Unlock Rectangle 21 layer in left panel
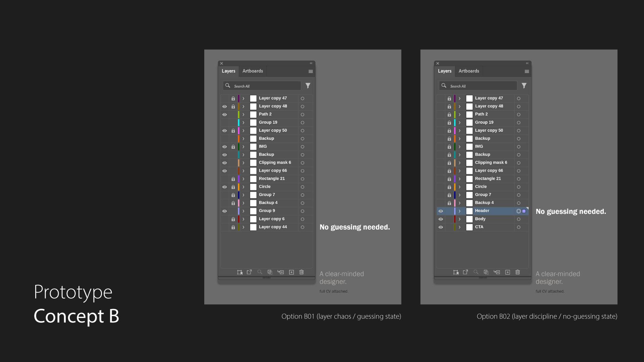 coord(233,179)
